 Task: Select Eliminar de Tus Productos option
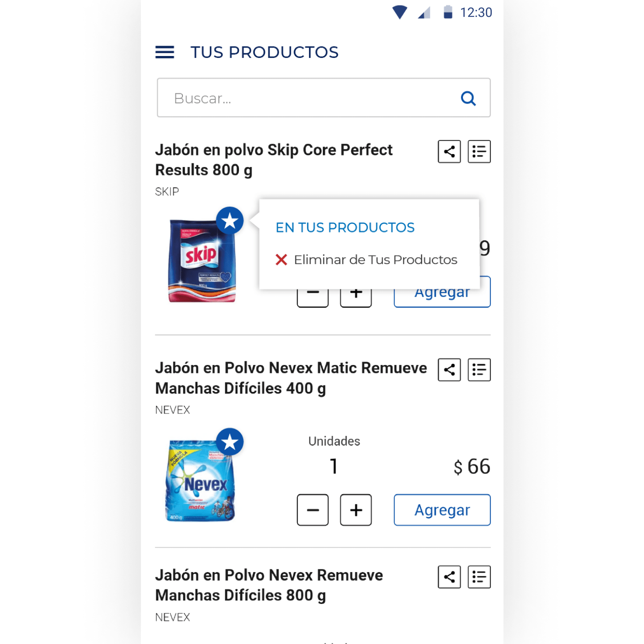[366, 259]
